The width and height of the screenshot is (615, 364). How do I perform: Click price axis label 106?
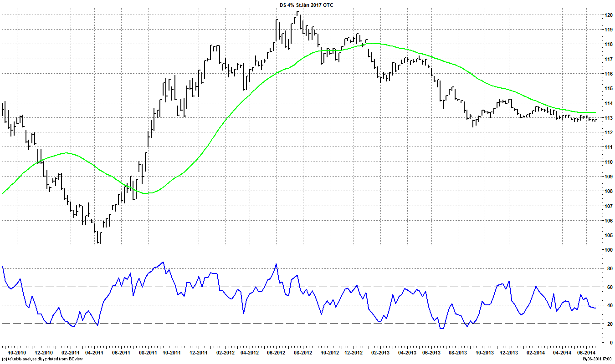608,221
